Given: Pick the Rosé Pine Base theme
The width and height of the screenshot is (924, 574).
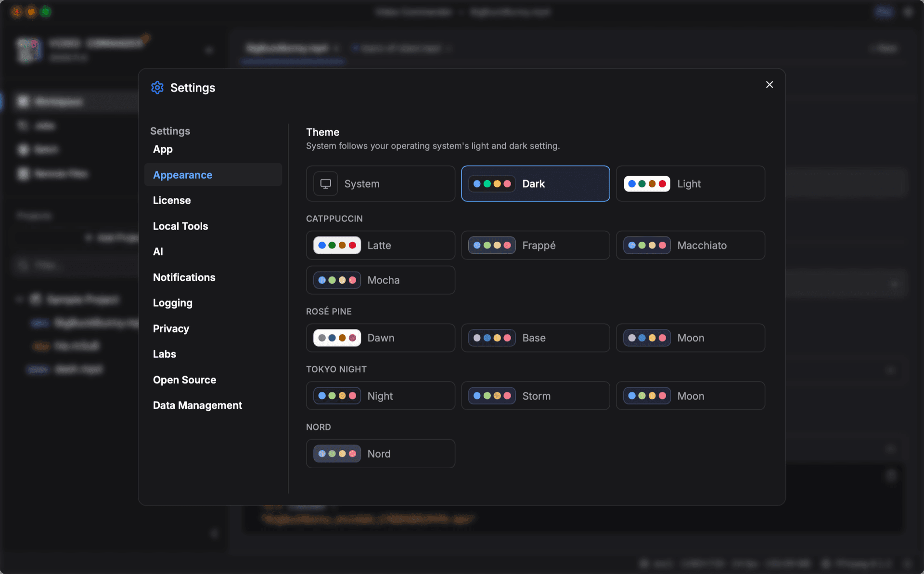Looking at the screenshot, I should [535, 338].
